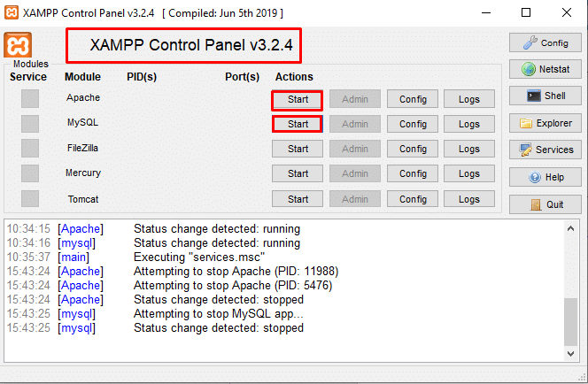Open Config with the wrench icon

544,42
